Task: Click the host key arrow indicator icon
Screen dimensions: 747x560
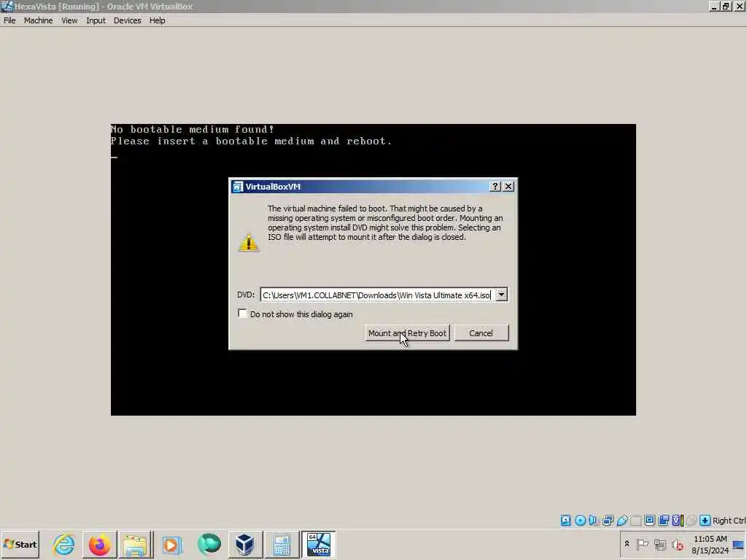Action: pyautogui.click(x=705, y=521)
